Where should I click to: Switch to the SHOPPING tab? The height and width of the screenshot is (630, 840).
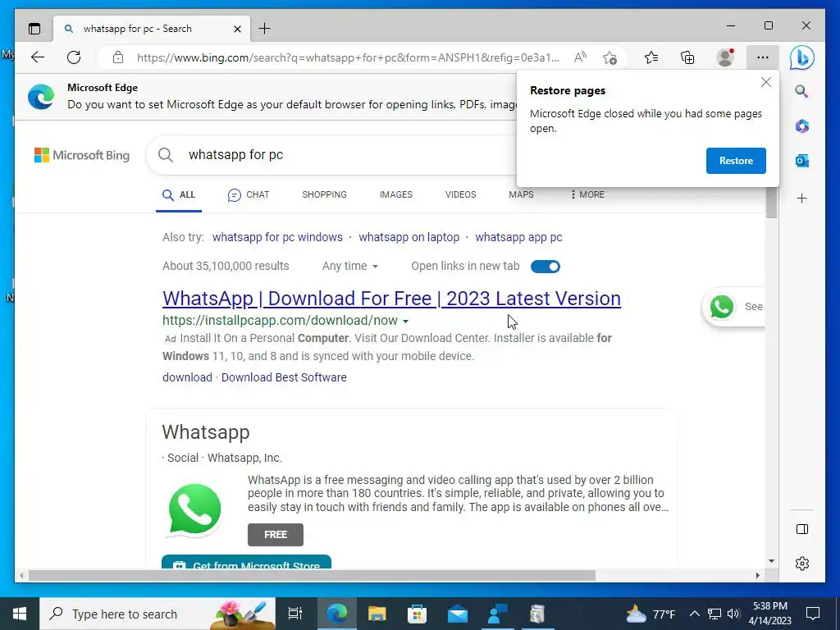(x=324, y=194)
